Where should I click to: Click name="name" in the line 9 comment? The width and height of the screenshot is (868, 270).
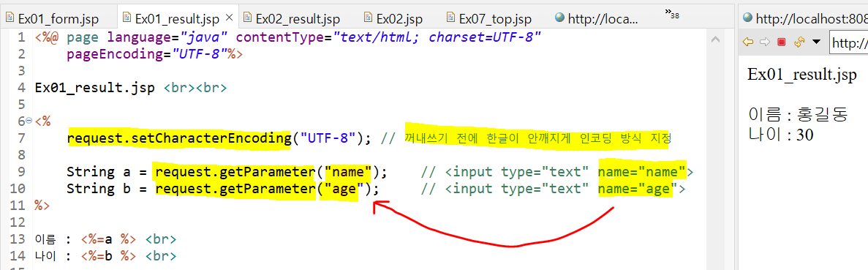point(642,172)
